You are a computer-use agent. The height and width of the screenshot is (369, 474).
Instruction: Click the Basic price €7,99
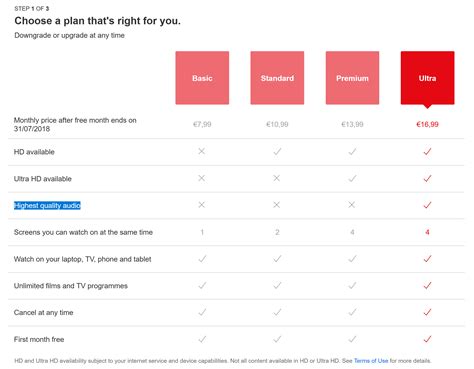202,124
